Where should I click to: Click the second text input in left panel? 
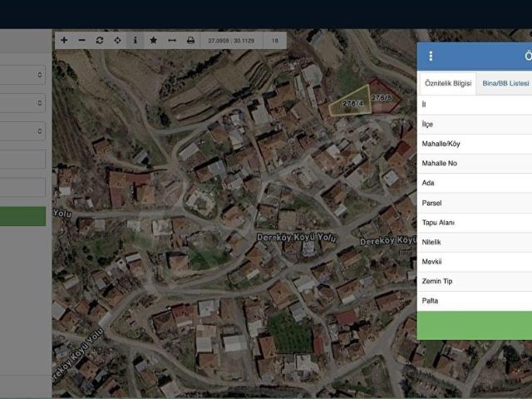(22, 187)
